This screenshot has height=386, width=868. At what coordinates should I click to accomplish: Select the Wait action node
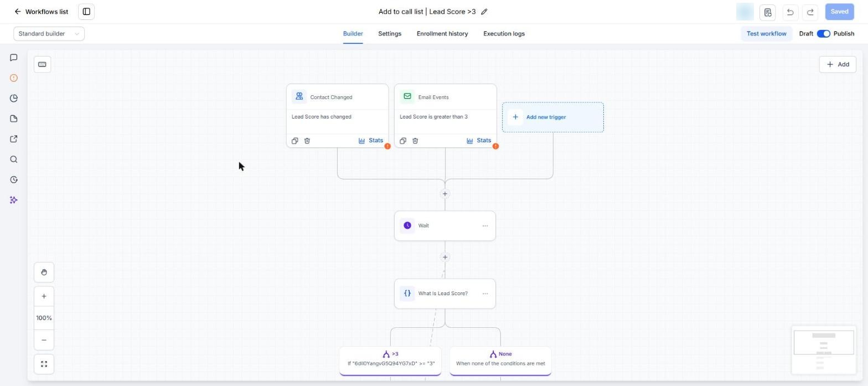[x=445, y=226]
